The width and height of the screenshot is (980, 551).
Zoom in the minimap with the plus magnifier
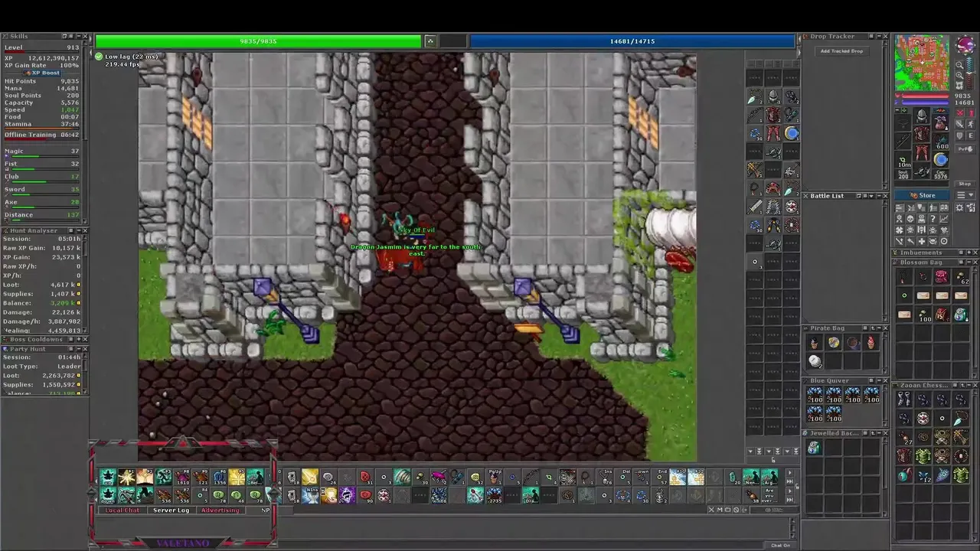coord(959,75)
